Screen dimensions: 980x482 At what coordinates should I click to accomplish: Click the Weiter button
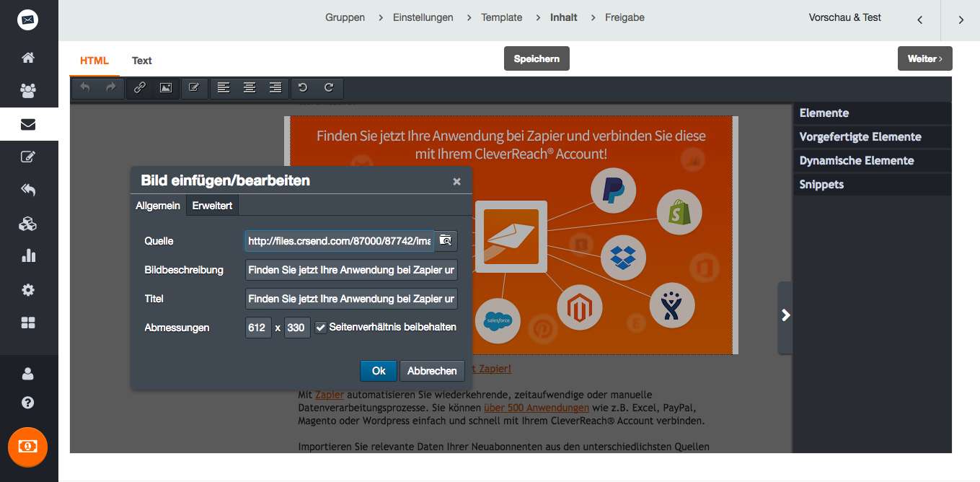coord(925,58)
